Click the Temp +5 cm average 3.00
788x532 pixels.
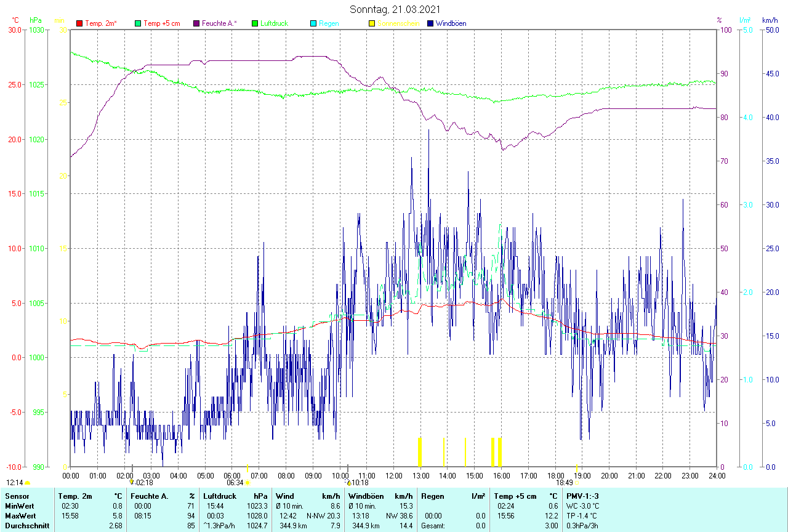[x=550, y=526]
